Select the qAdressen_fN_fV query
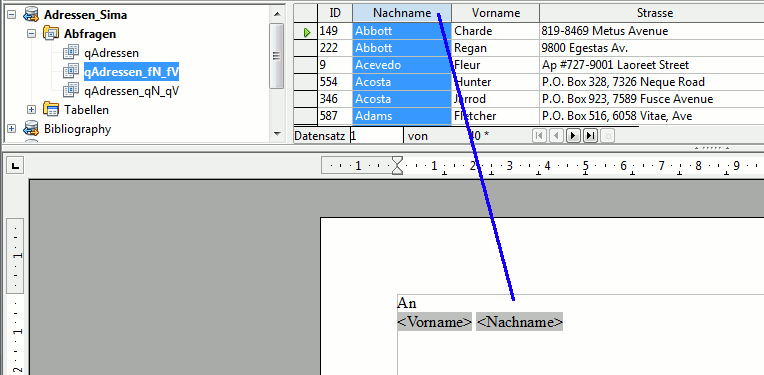The height and width of the screenshot is (375, 764). (132, 72)
